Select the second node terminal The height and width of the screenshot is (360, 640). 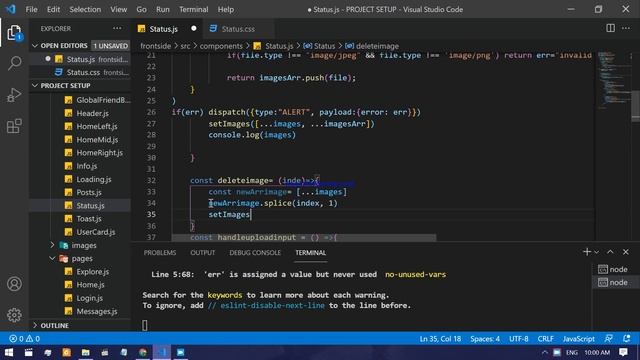612,282
